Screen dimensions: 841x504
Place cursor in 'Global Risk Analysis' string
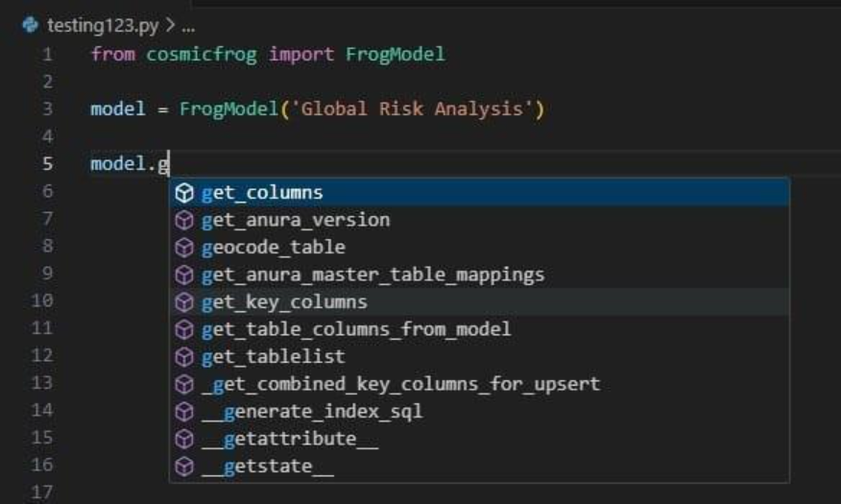[x=413, y=109]
